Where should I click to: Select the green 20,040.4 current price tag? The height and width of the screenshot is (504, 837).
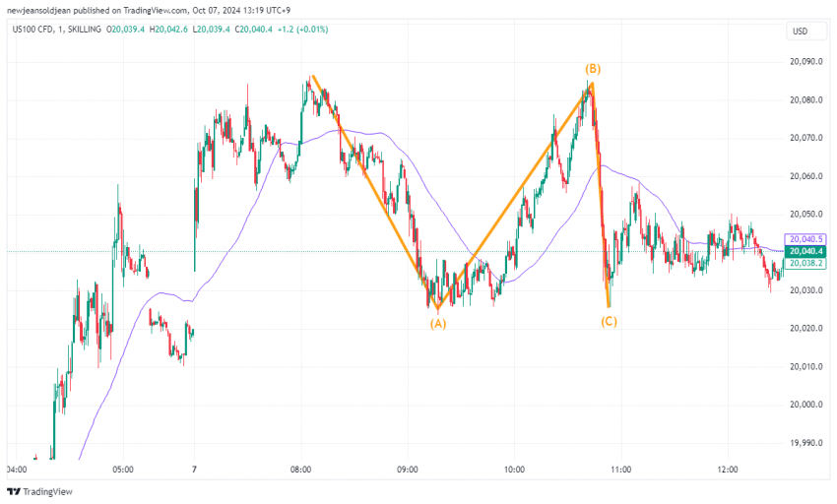click(805, 251)
